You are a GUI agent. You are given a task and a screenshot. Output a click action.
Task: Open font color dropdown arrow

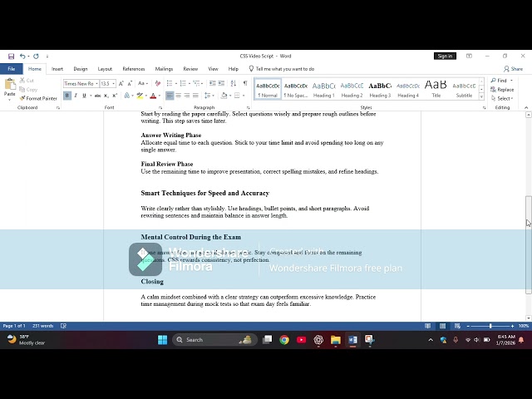[x=159, y=96]
